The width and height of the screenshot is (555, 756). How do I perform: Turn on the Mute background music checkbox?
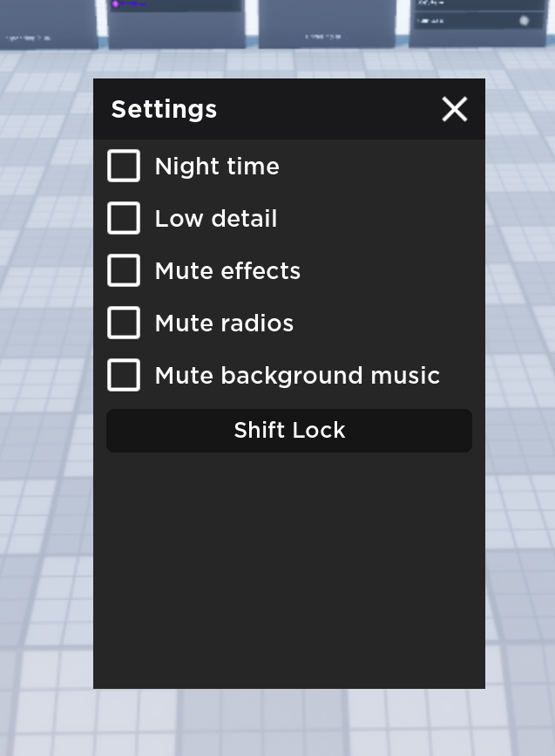(x=124, y=375)
